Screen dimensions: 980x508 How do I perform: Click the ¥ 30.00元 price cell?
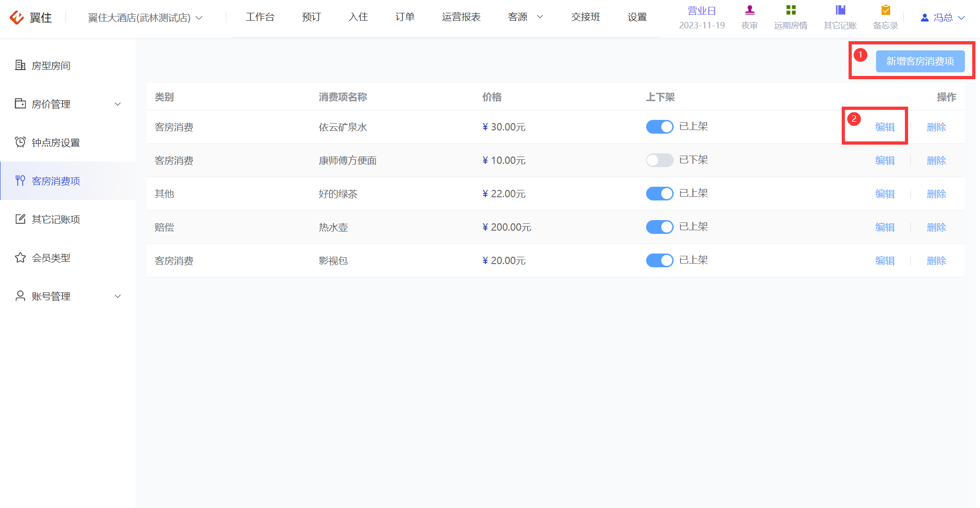point(504,127)
